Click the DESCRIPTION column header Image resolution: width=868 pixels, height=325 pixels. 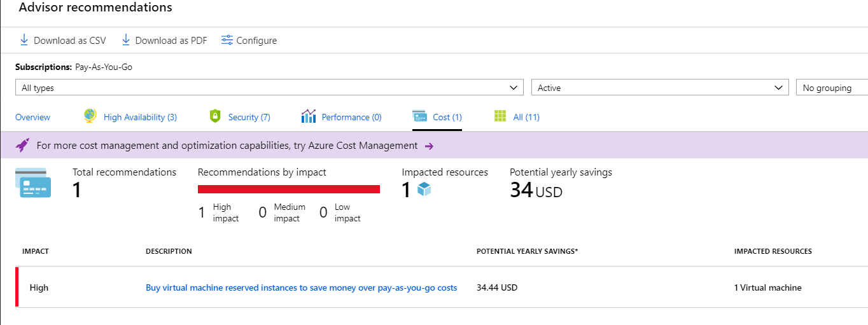coord(169,251)
